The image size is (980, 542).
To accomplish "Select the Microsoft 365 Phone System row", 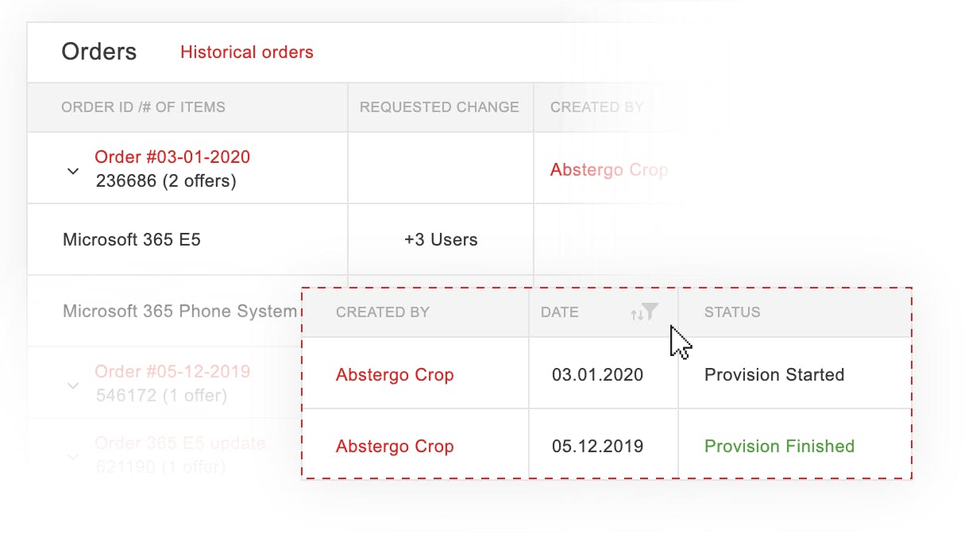I will (179, 311).
